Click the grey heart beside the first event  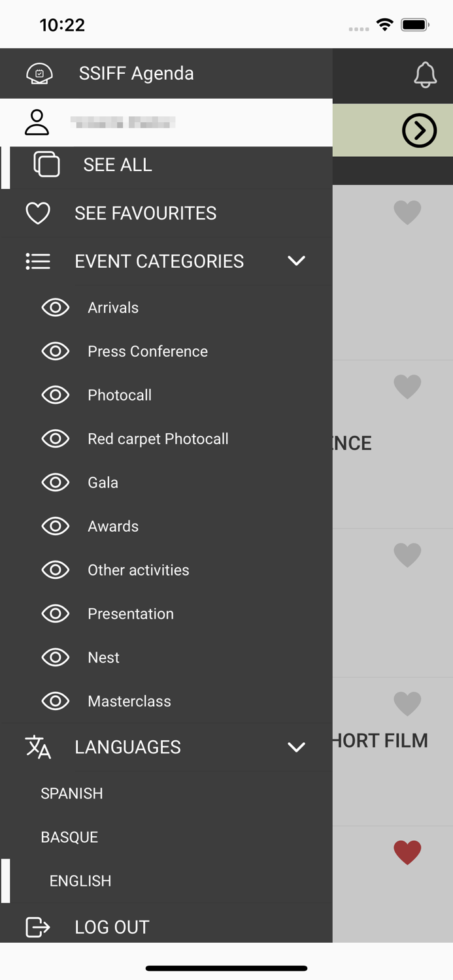pyautogui.click(x=407, y=212)
